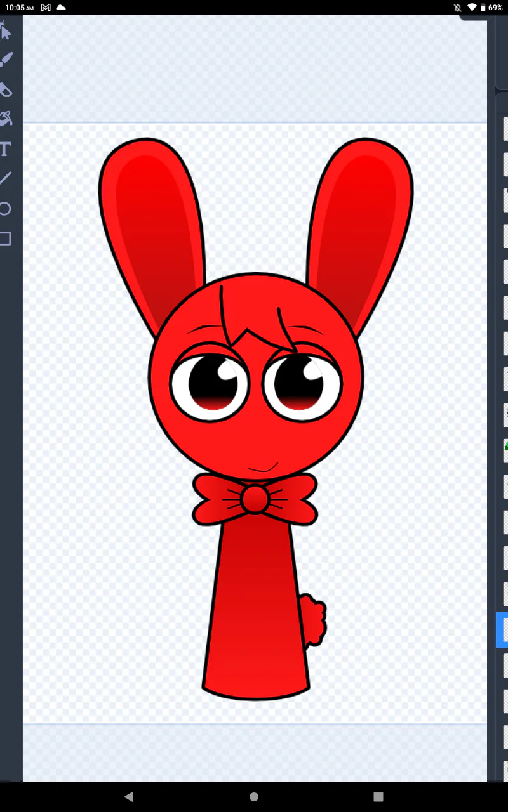Click the bunny's right eye on canvas
This screenshot has width=508, height=812.
pos(302,384)
